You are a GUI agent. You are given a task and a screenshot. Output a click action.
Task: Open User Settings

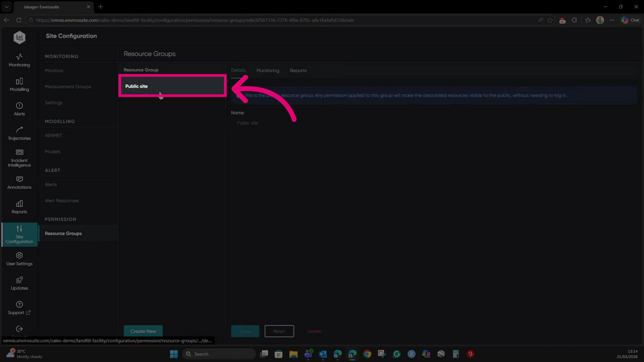coord(19,259)
